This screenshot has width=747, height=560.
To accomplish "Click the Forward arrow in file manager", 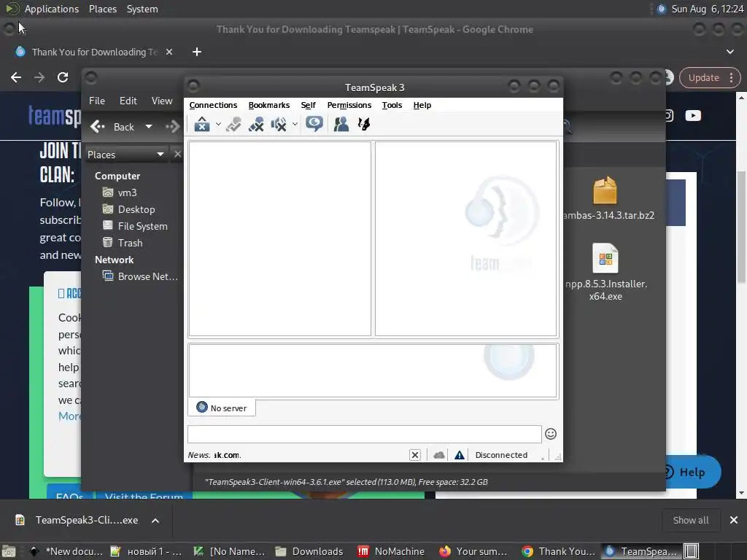I will pyautogui.click(x=172, y=127).
